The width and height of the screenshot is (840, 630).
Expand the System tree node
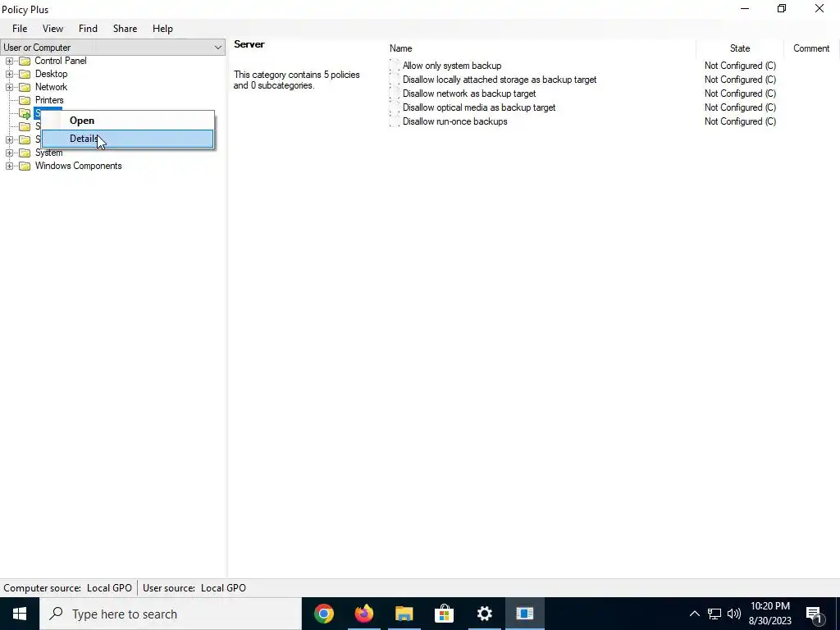(x=9, y=153)
